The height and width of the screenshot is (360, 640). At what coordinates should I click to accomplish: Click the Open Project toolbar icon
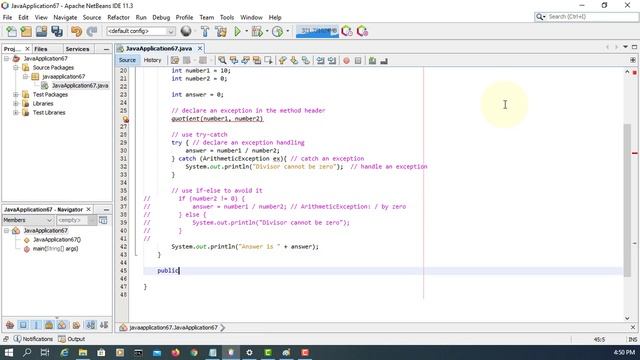point(41,31)
